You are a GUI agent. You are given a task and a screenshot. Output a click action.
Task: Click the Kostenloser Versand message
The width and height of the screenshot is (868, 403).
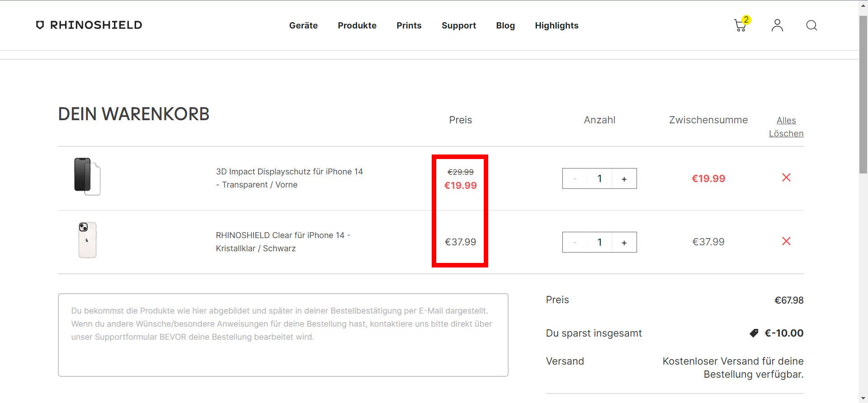(733, 368)
